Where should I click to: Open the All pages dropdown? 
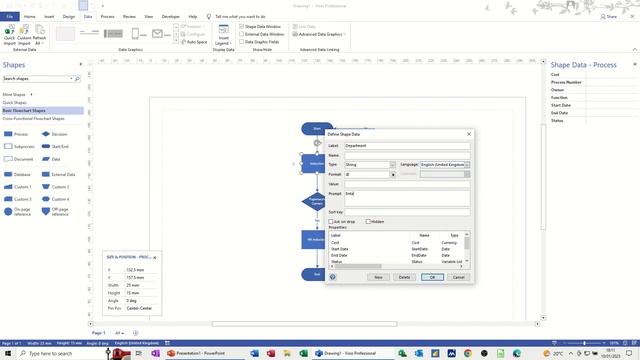tap(119, 333)
